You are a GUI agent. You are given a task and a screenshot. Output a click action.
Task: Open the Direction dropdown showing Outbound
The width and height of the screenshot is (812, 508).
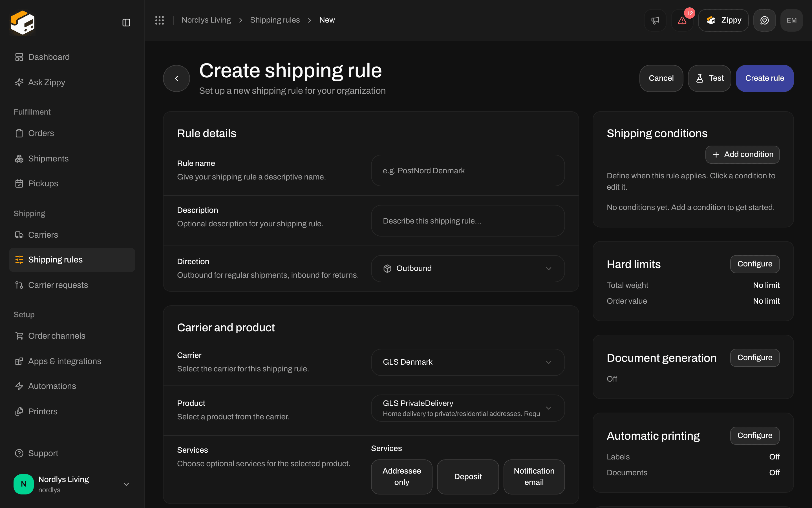tap(468, 268)
